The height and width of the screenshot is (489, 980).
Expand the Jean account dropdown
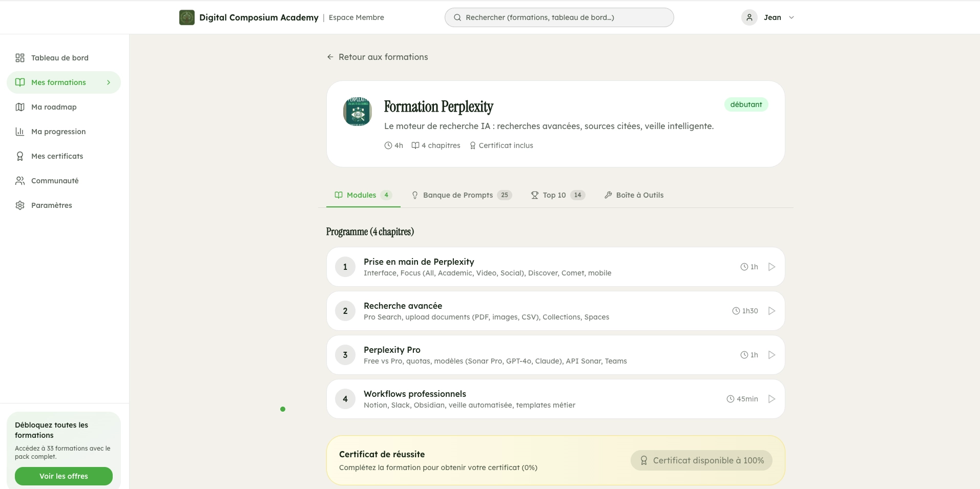pyautogui.click(x=791, y=17)
